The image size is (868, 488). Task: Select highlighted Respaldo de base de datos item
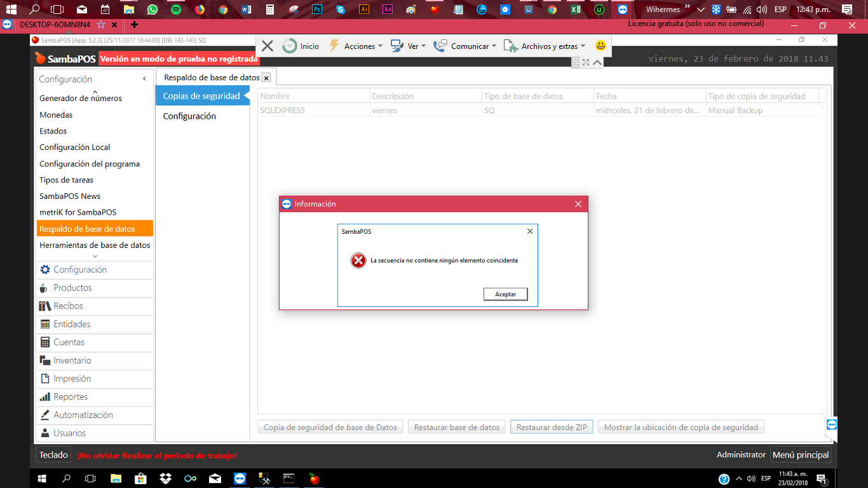(x=95, y=229)
